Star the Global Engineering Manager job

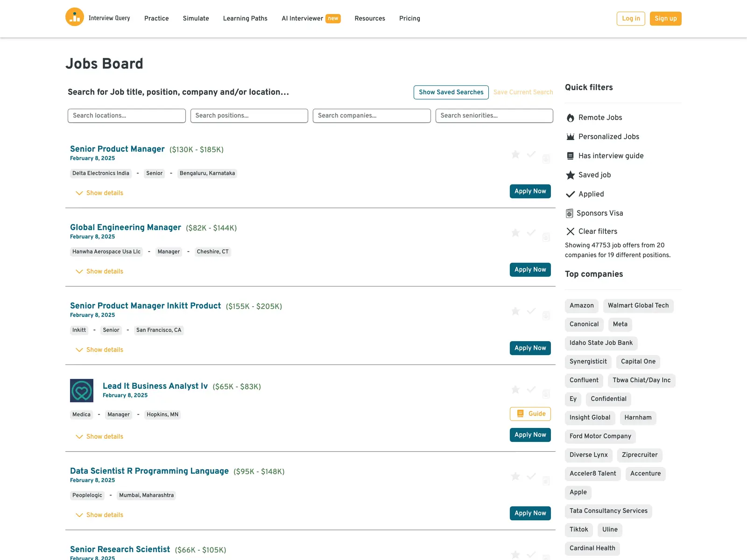point(515,233)
